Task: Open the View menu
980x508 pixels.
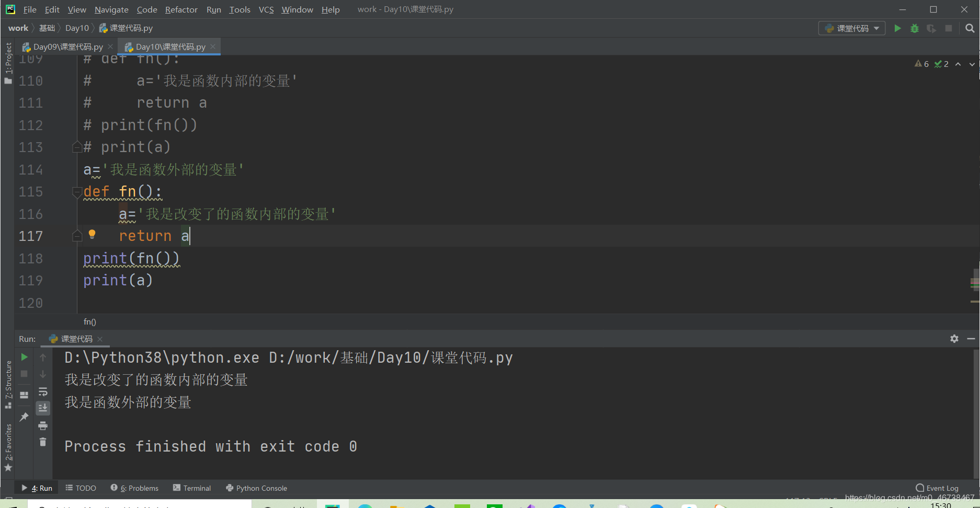Action: tap(77, 9)
